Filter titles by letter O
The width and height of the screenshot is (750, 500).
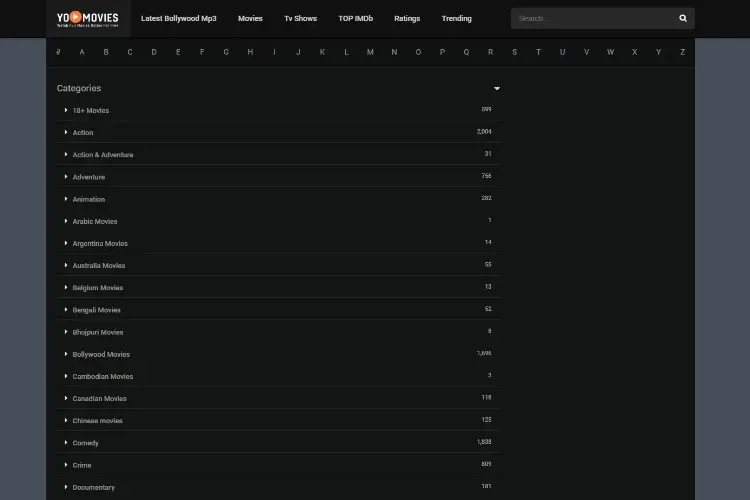(418, 52)
